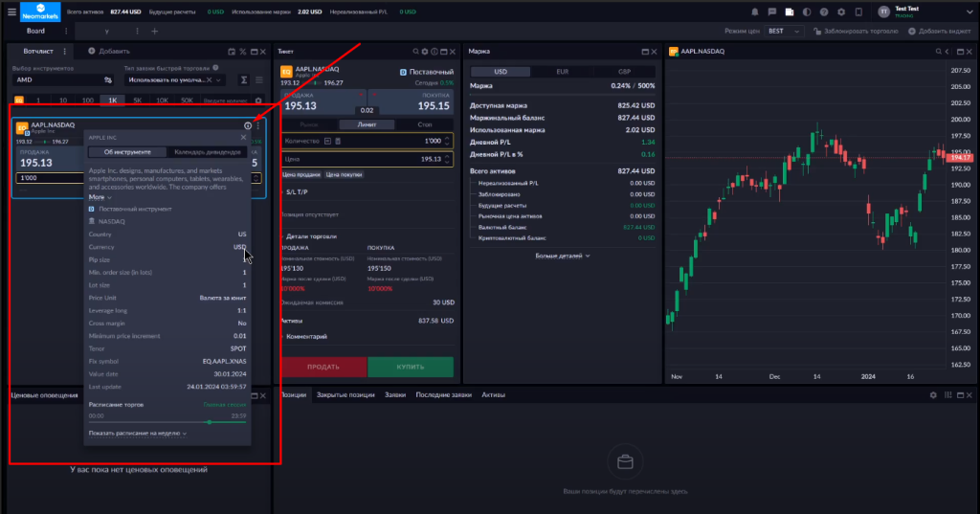This screenshot has width=980, height=514.
Task: Switch to Календарь дивидендов tab
Action: [x=208, y=152]
